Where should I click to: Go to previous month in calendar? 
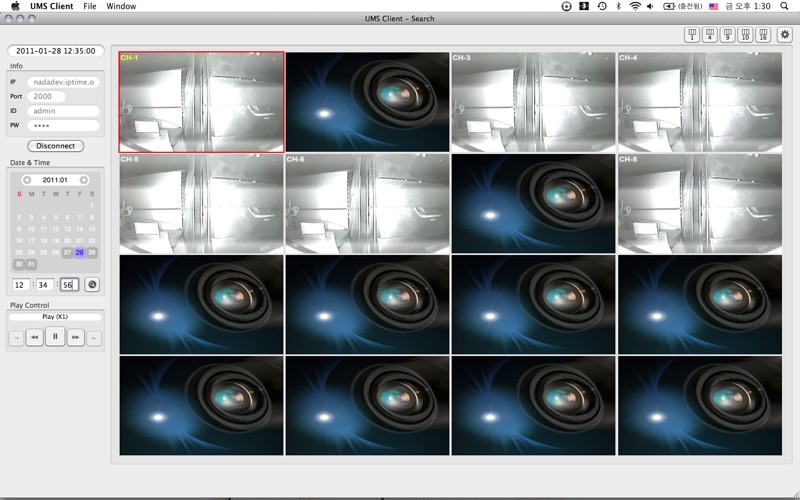[x=26, y=180]
